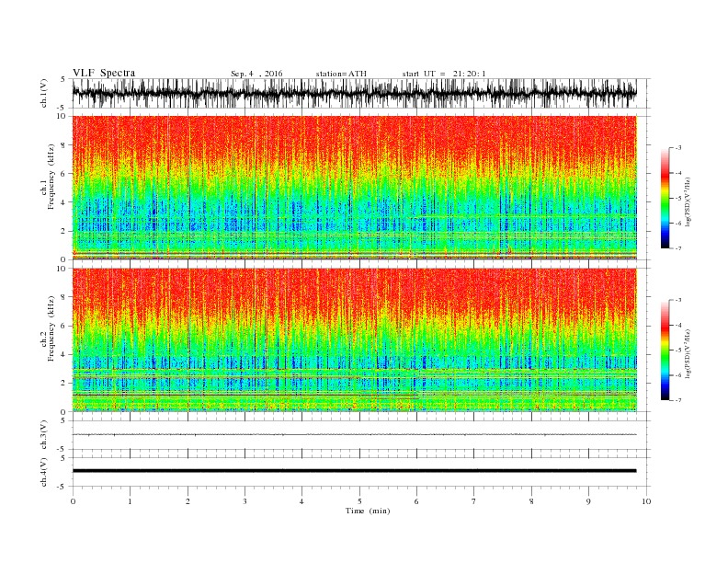This screenshot has width=728, height=563.
Task: Click time-axis tick label "3" at bottom
Action: tap(245, 501)
